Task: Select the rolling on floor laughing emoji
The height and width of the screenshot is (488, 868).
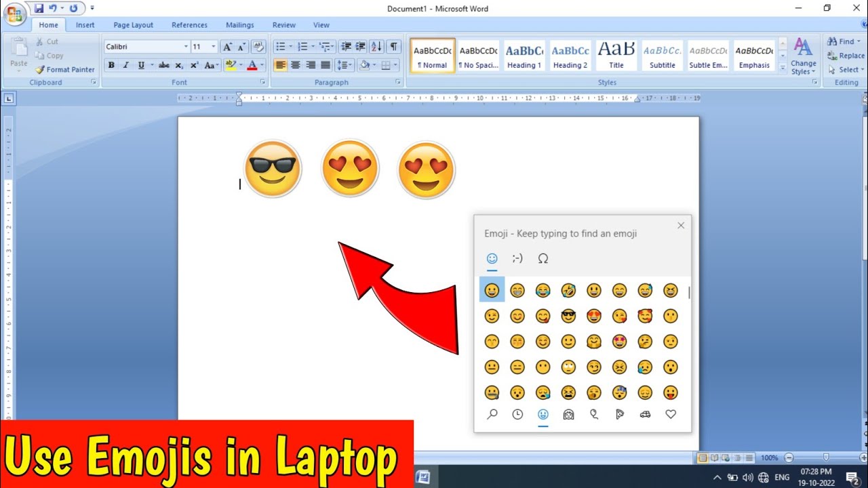Action: [568, 291]
